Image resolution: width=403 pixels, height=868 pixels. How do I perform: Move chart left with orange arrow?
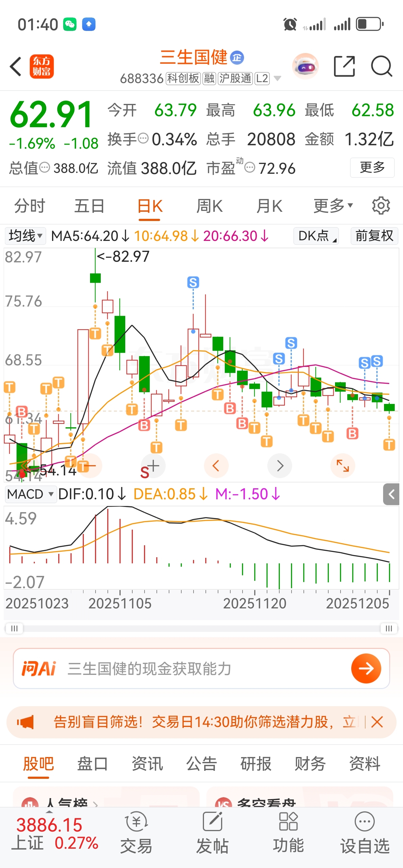click(x=216, y=466)
